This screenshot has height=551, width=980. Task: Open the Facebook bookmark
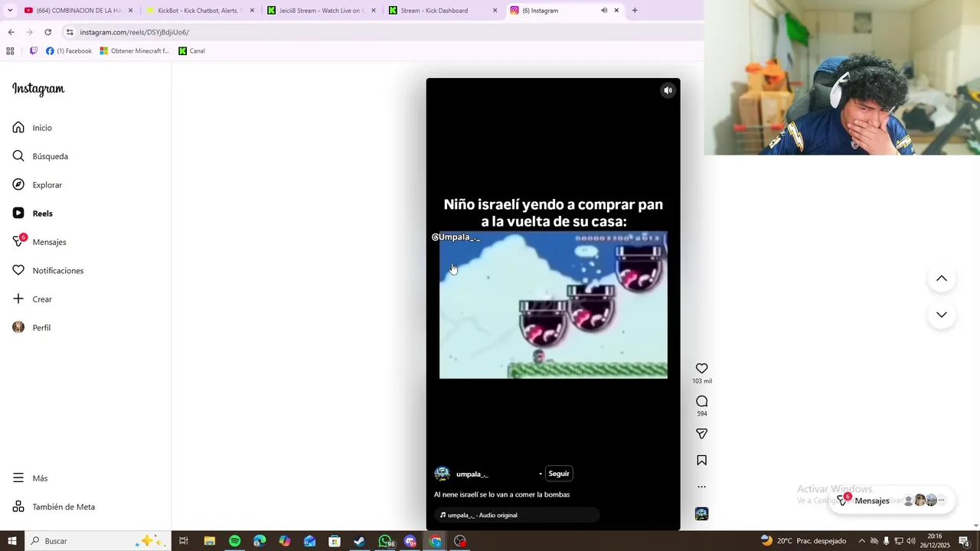69,51
